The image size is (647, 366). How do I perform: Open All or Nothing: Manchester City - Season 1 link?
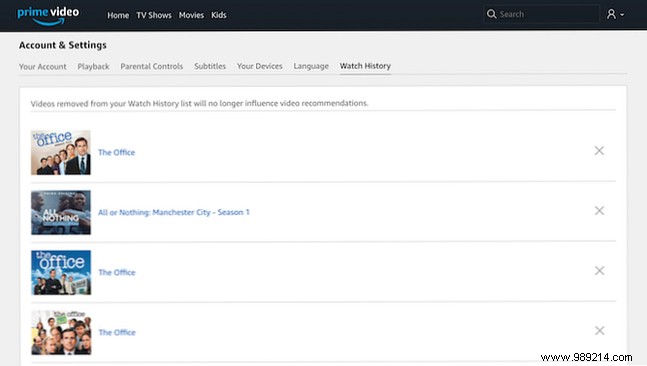tap(174, 212)
